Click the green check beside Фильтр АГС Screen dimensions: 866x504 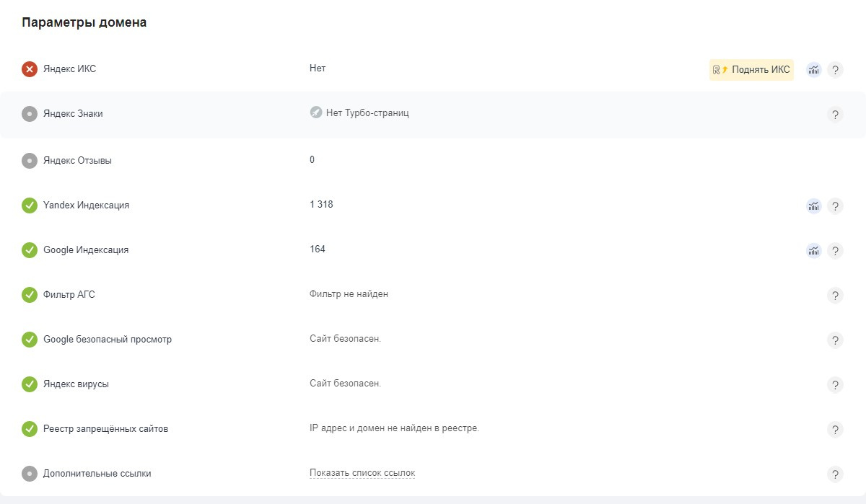tap(30, 295)
